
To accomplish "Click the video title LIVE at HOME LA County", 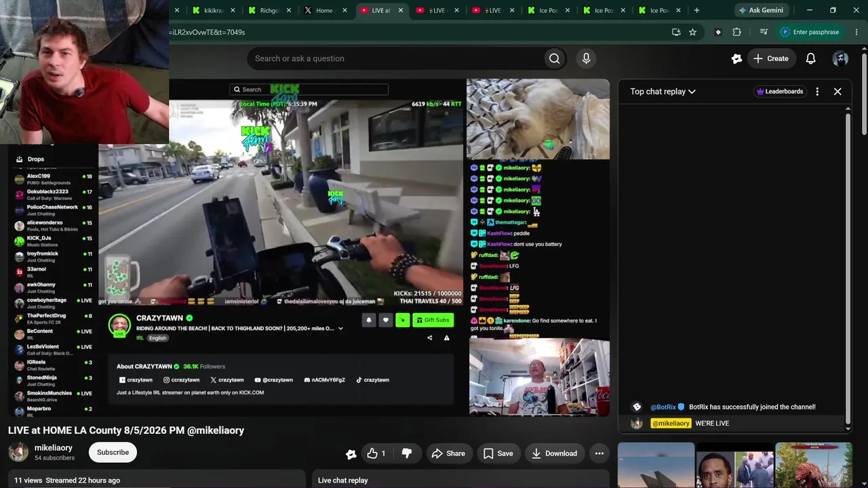I will coord(126,430).
